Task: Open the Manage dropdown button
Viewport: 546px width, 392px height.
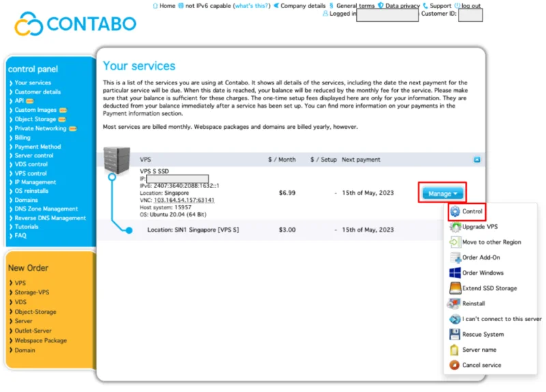Action: click(x=442, y=194)
